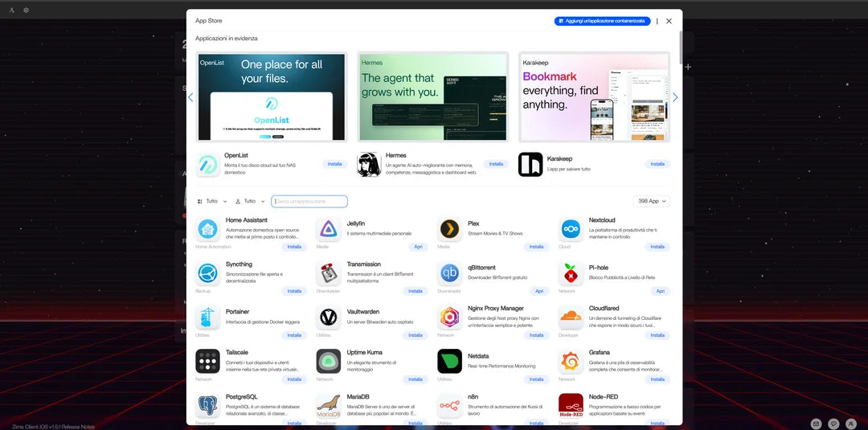This screenshot has width=868, height=430.
Task: Install the Plex app
Action: click(x=536, y=247)
